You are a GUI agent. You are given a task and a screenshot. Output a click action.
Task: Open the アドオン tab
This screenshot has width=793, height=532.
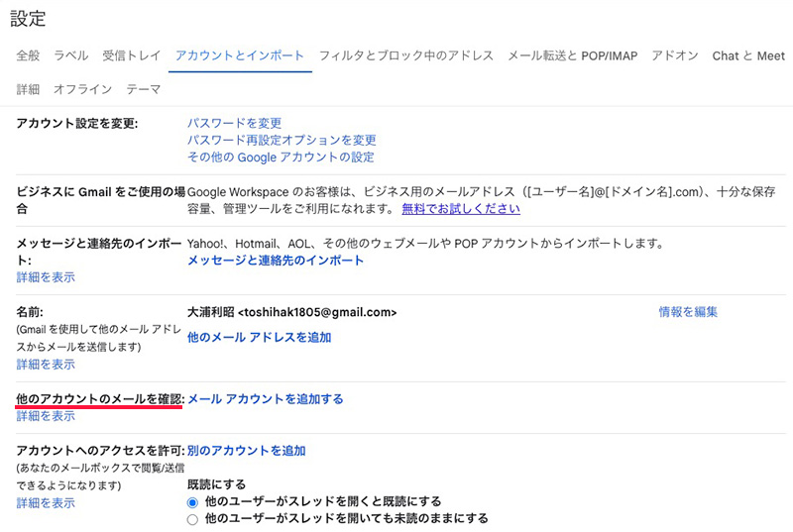(x=675, y=56)
